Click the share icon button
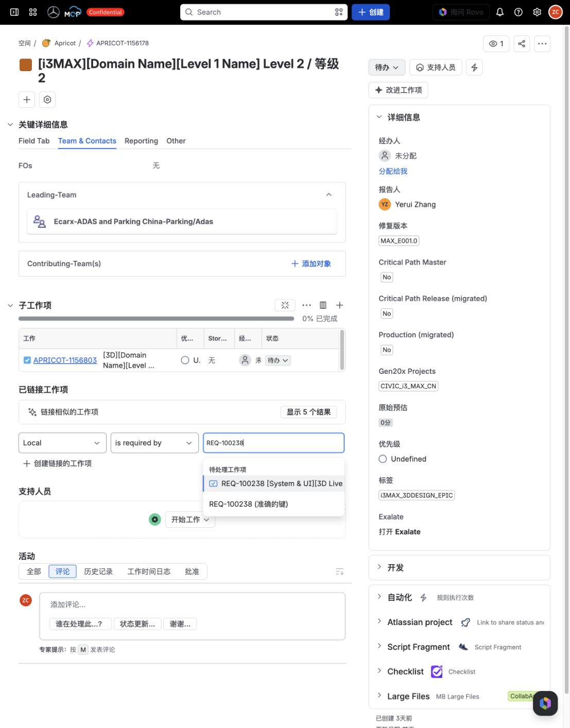 click(x=522, y=44)
